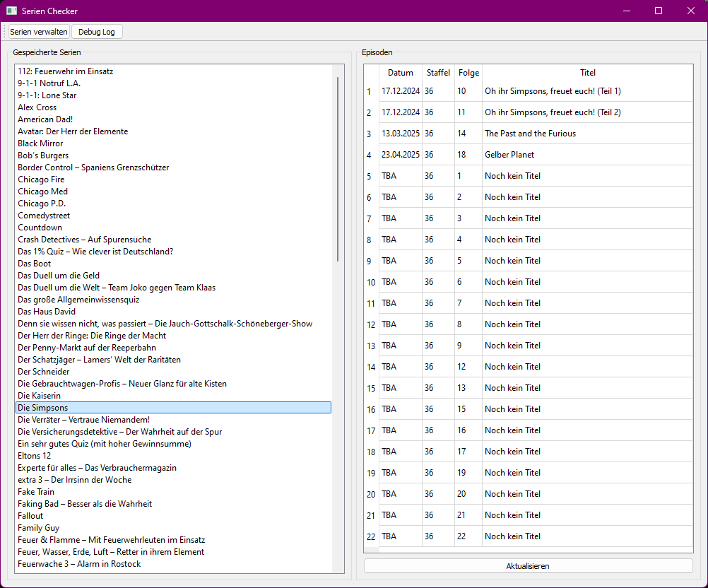Choose Chicago Fire in the list
Viewport: 708px width, 588px height.
41,180
